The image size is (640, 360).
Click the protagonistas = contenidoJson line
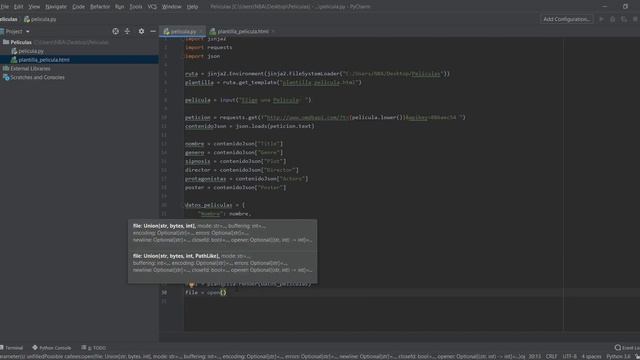coord(247,179)
